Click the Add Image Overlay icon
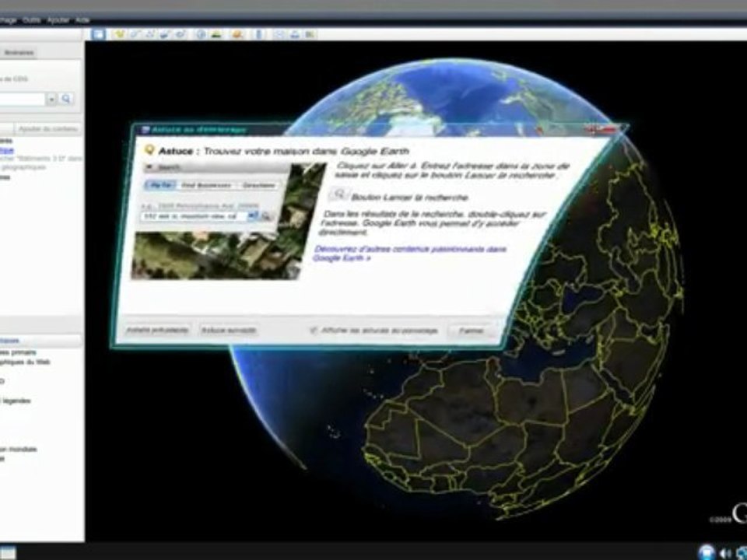 (x=165, y=34)
